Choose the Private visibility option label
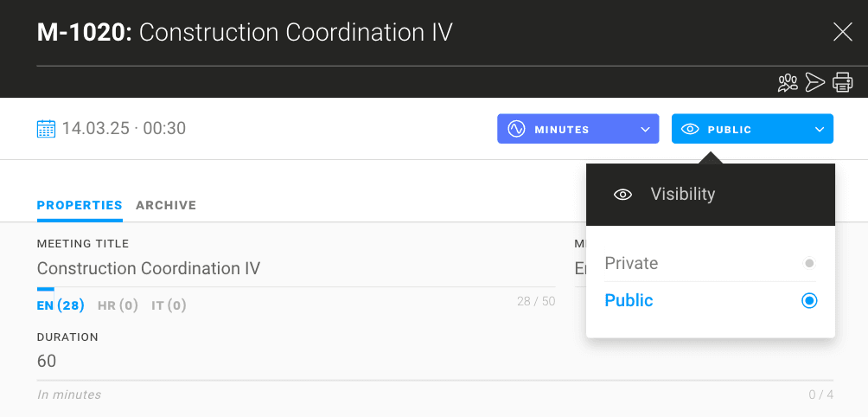This screenshot has width=868, height=417. pos(631,263)
